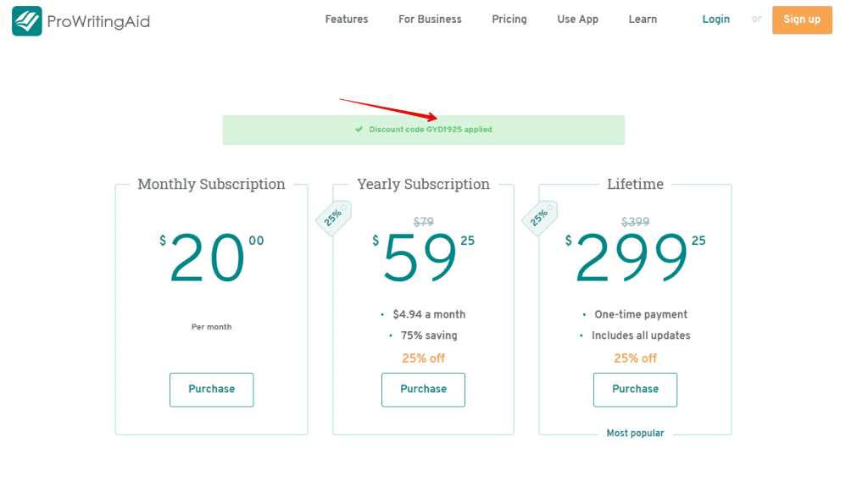Click the 25% tag on Lifetime plan
This screenshot has width=868, height=482.
click(x=540, y=217)
